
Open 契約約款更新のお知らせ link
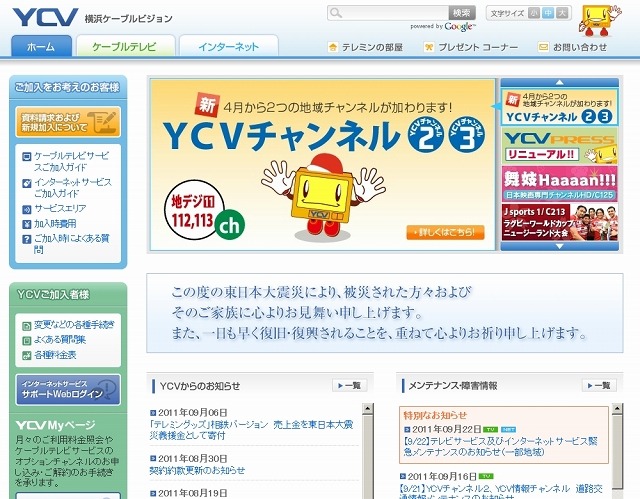point(197,470)
